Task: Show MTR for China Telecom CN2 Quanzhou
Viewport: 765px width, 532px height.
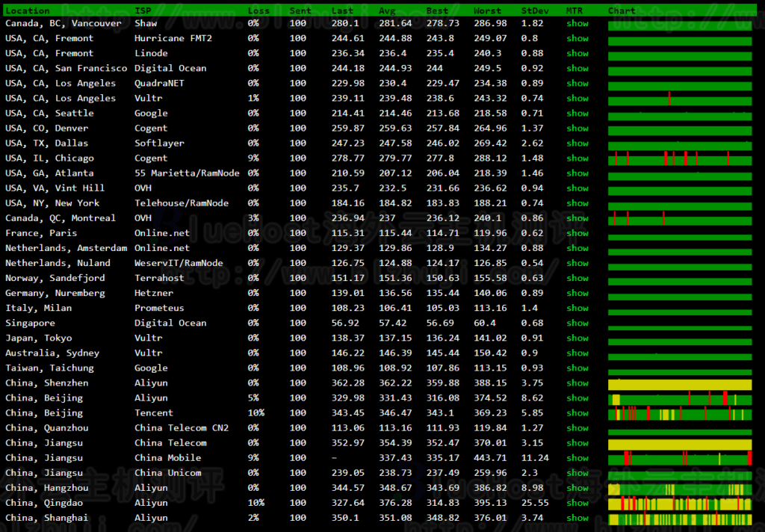Action: tap(577, 428)
